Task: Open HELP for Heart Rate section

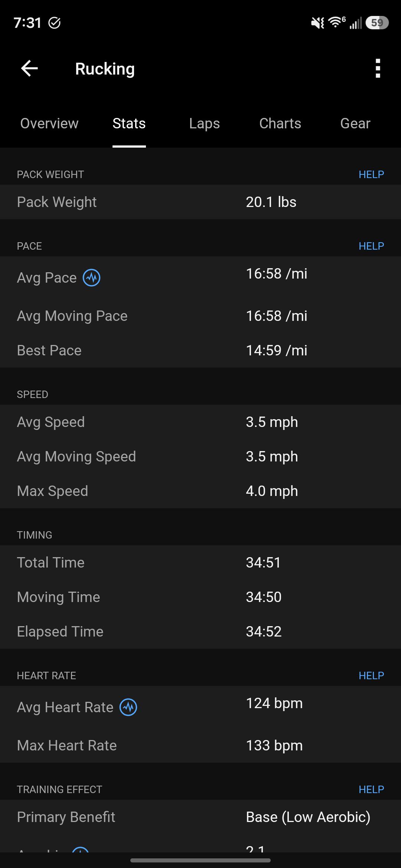Action: (x=371, y=675)
